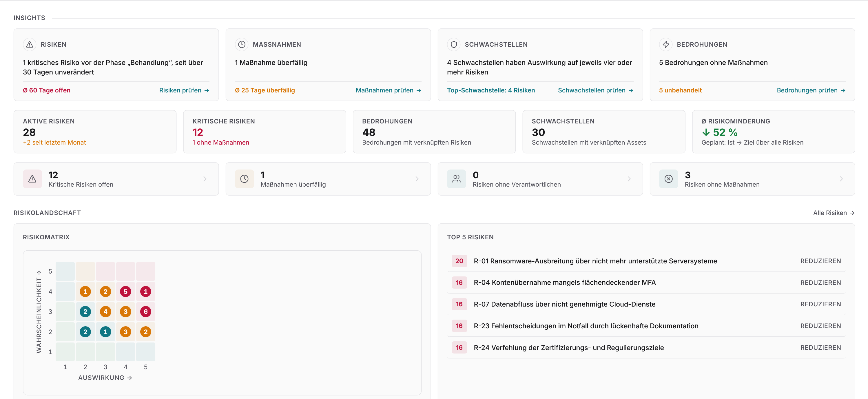Click the teal matrix bubble showing 1

tap(105, 332)
